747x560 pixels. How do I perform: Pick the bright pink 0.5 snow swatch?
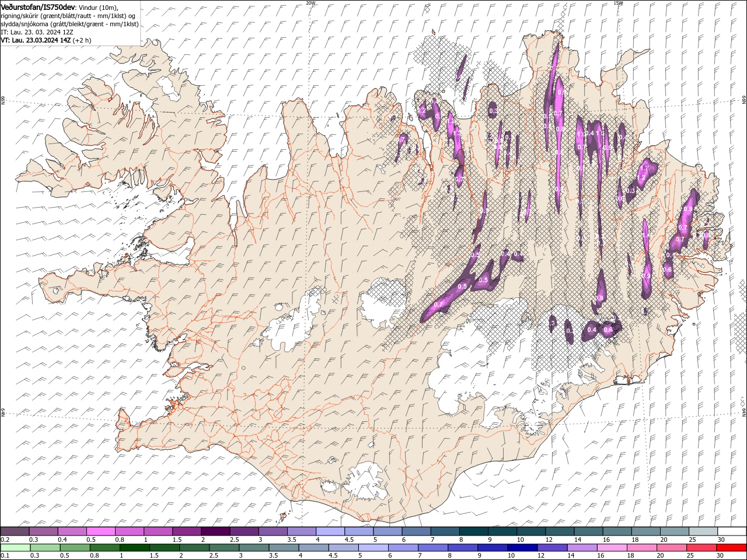click(x=100, y=531)
